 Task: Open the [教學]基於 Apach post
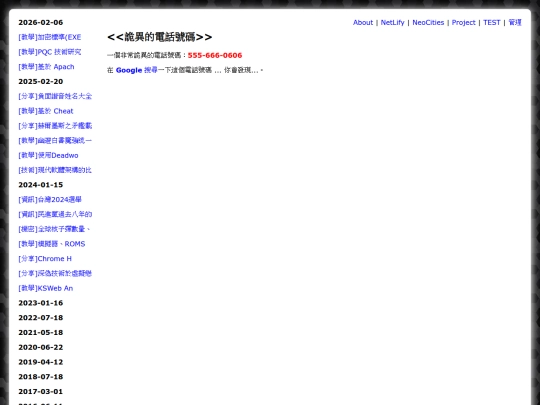point(46,67)
